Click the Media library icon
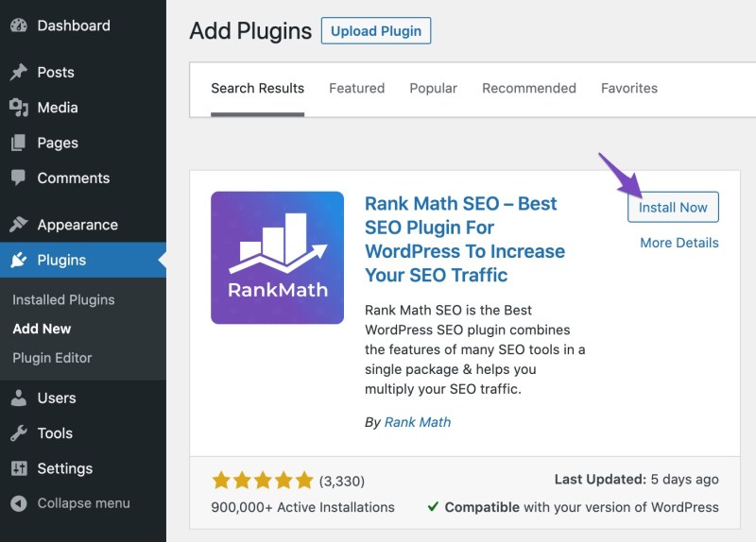756x542 pixels. click(x=18, y=108)
